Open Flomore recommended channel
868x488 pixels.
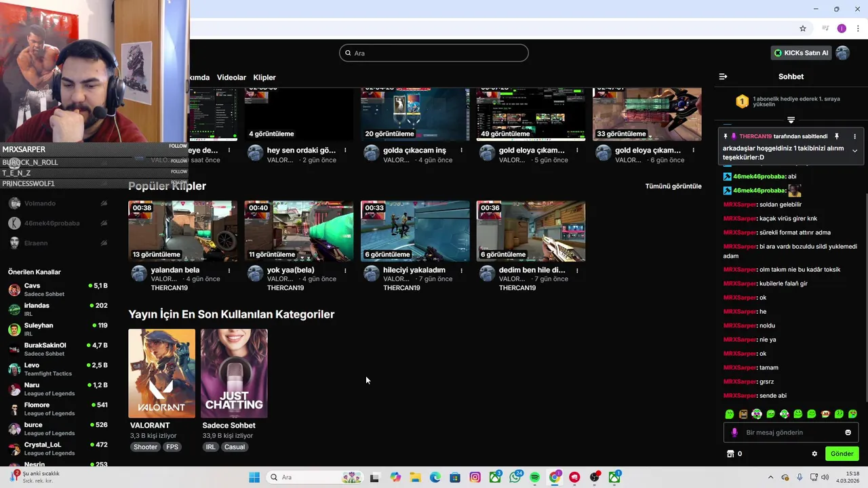(x=58, y=409)
